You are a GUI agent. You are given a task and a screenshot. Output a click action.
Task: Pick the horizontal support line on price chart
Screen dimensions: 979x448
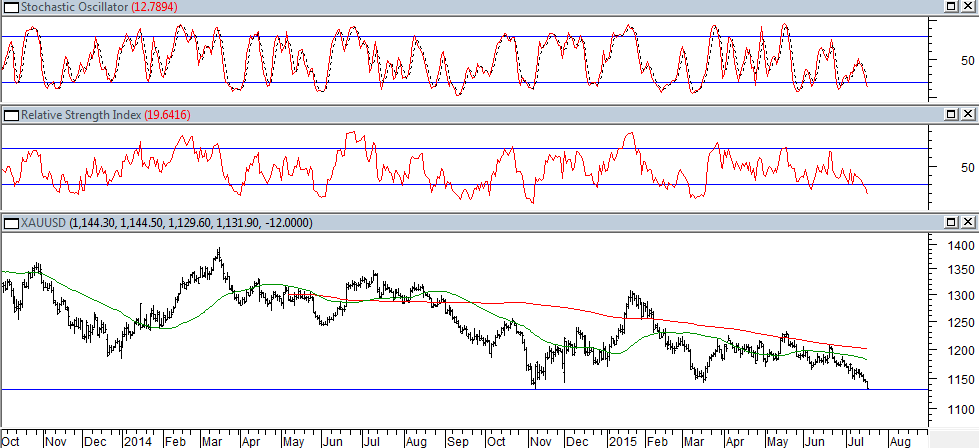300,389
